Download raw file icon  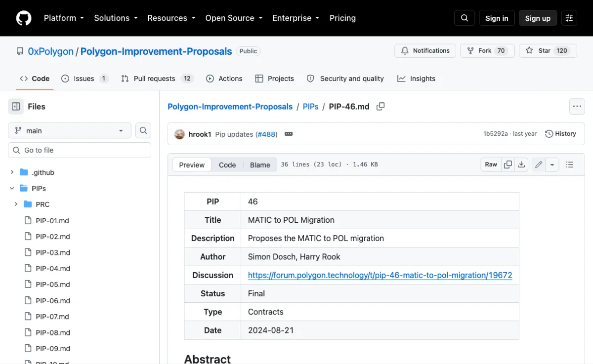pos(521,164)
